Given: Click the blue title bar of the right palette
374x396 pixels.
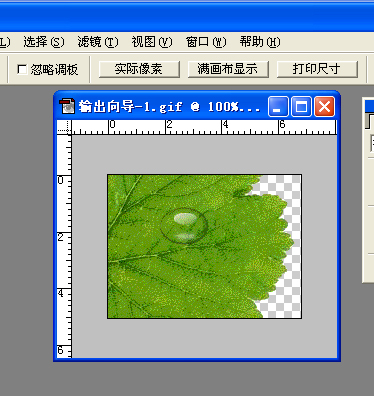Looking at the screenshot, I should tap(369, 106).
